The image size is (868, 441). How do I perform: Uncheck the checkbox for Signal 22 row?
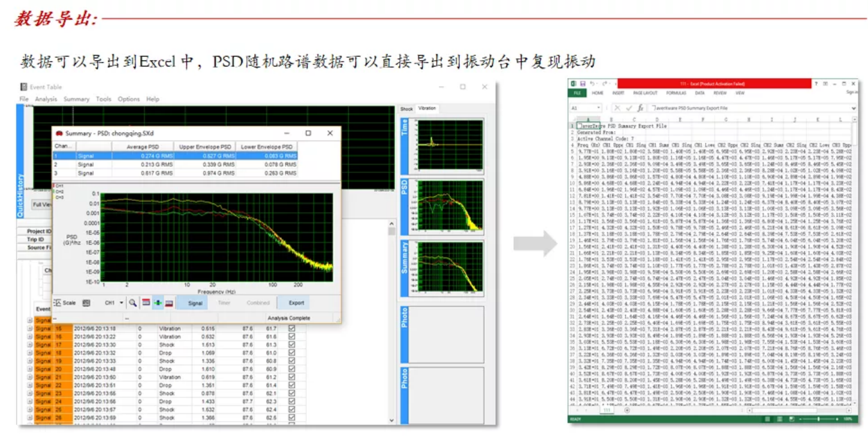(x=292, y=385)
